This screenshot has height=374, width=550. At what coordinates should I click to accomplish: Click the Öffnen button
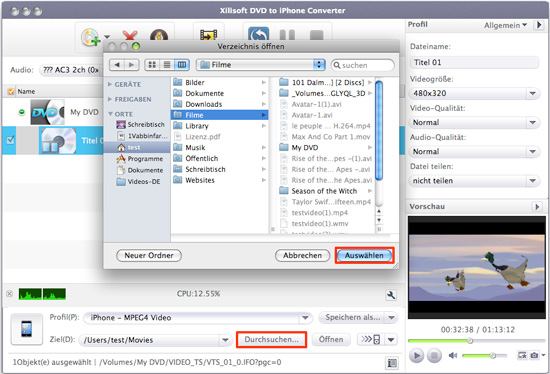point(331,339)
